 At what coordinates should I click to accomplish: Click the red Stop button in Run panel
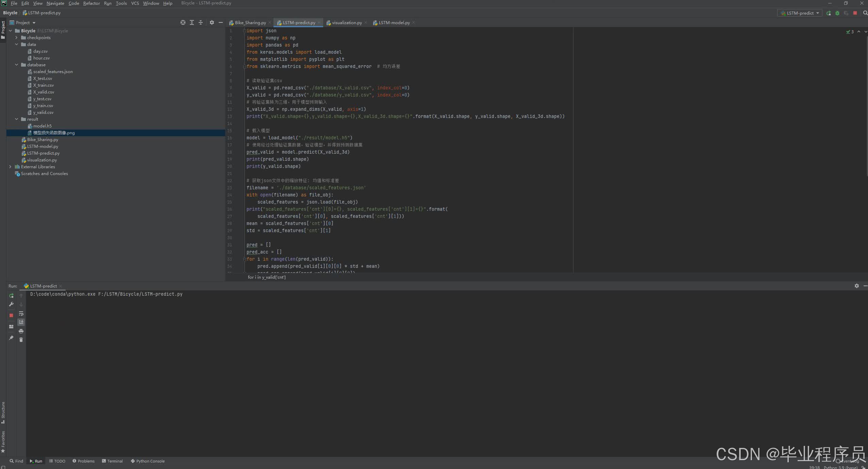click(x=11, y=315)
